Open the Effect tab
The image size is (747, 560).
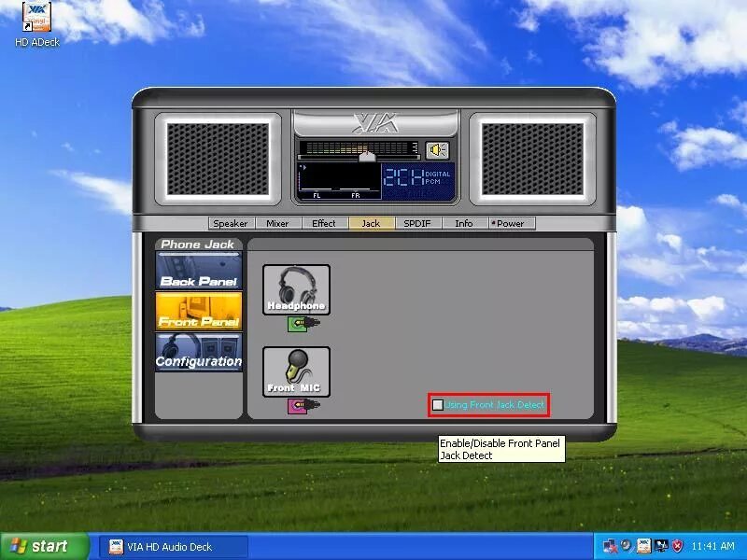coord(324,223)
